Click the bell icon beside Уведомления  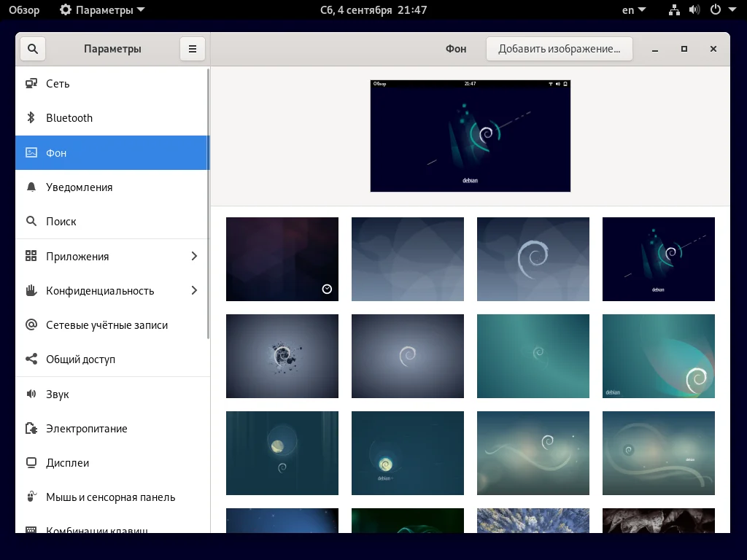coord(31,187)
